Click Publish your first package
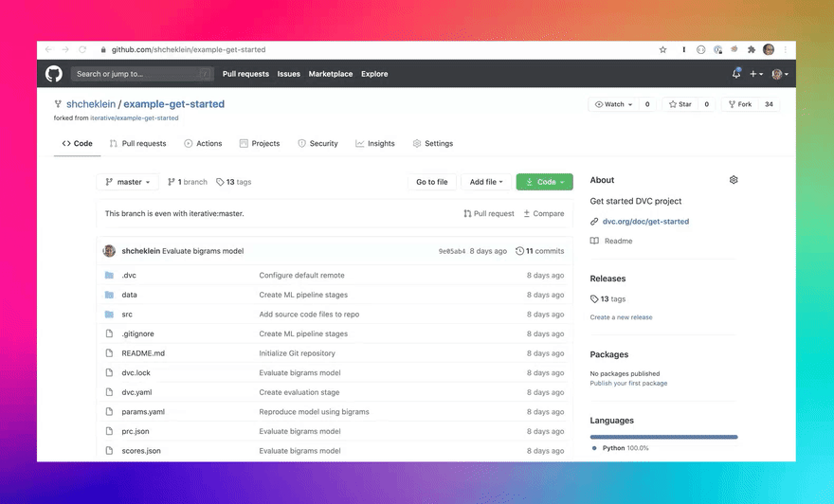The height and width of the screenshot is (504, 834). 628,384
